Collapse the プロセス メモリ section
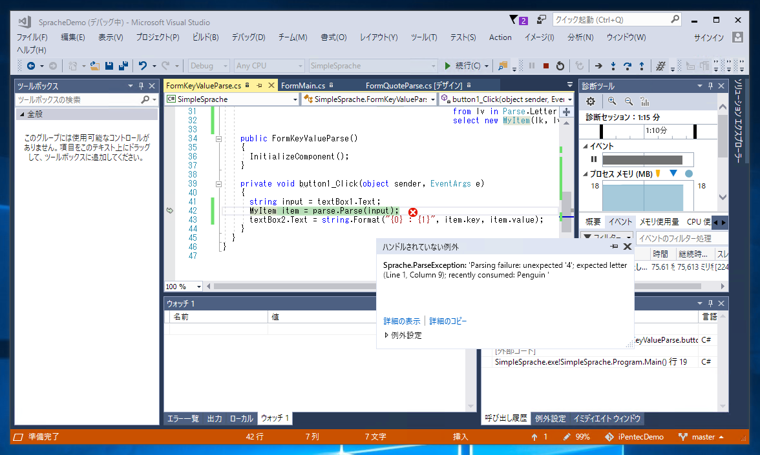 586,174
